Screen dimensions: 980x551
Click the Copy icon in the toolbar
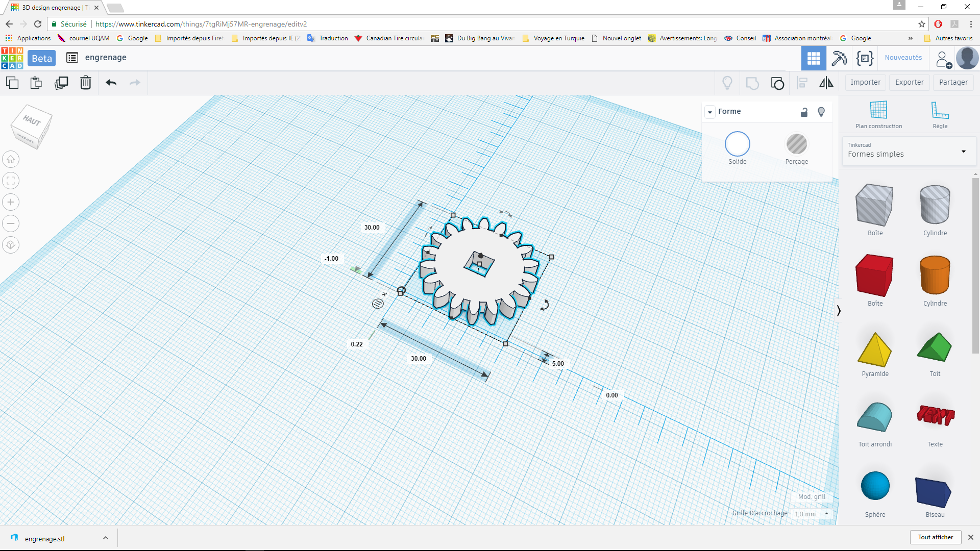click(x=12, y=83)
